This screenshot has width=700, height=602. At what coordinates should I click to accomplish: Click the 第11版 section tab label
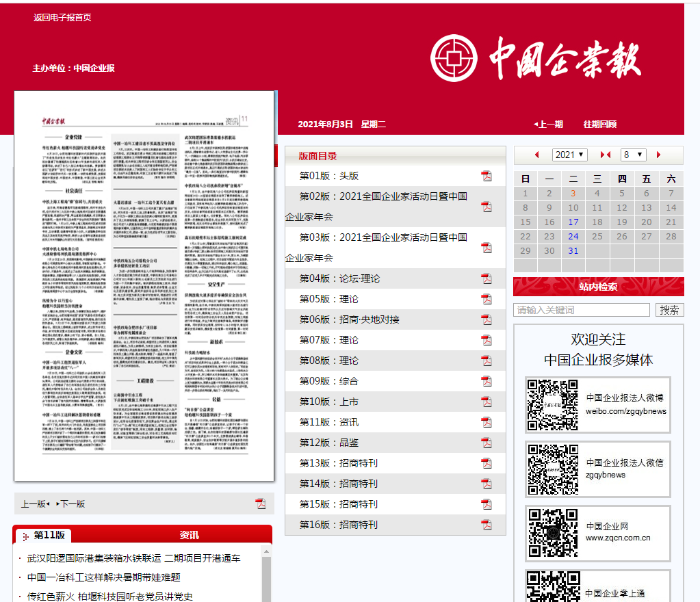tap(49, 534)
